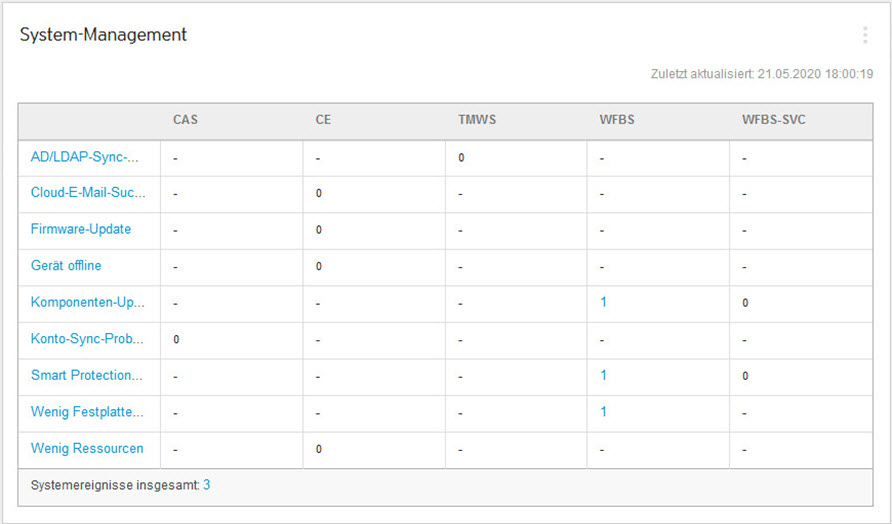Viewport: 892px width, 524px height.
Task: Click the CAS column header
Action: click(x=185, y=120)
